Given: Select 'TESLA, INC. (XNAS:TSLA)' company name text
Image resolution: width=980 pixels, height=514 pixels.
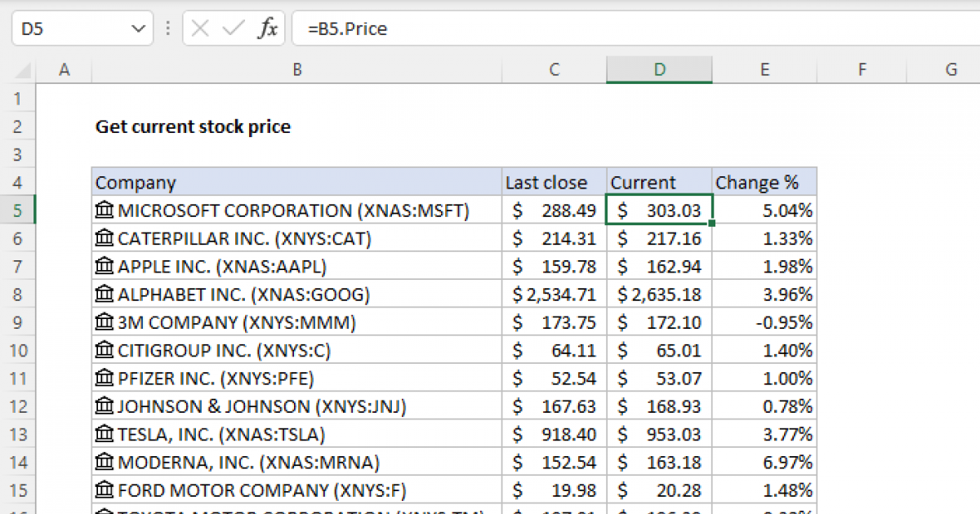Looking at the screenshot, I should 221,434.
